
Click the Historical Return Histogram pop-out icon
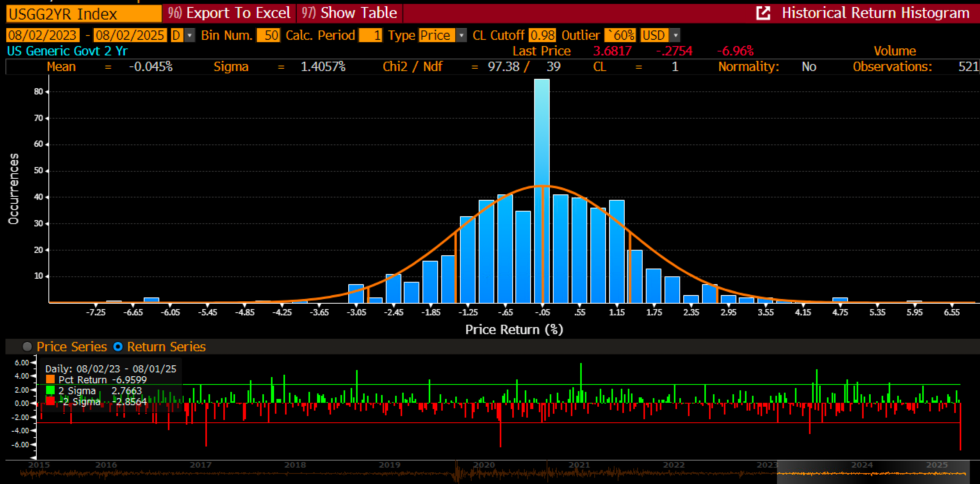click(763, 13)
